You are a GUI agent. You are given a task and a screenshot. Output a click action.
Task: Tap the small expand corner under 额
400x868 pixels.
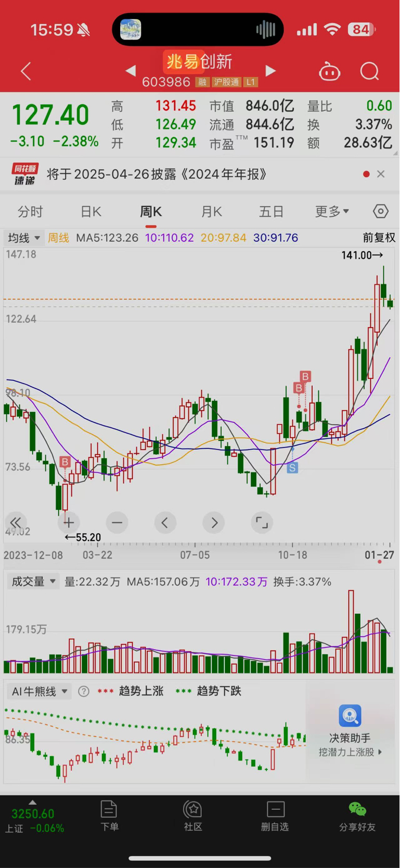point(395,153)
